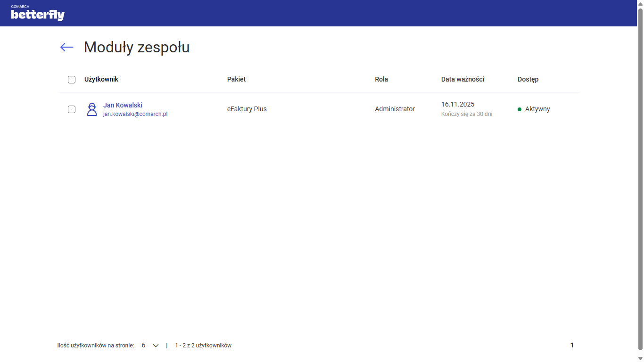
Task: Click the Rola column header
Action: (x=381, y=79)
